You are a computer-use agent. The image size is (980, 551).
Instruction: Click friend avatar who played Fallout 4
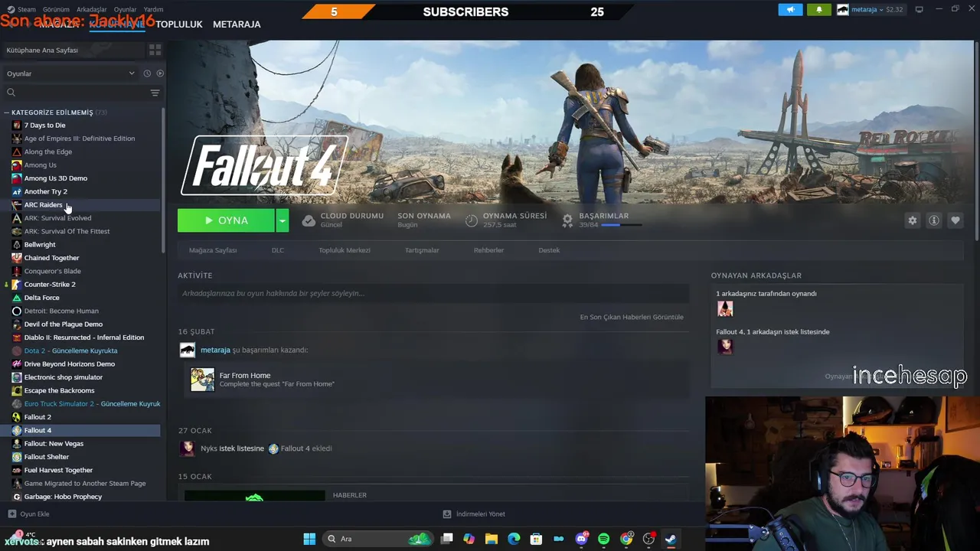click(725, 308)
